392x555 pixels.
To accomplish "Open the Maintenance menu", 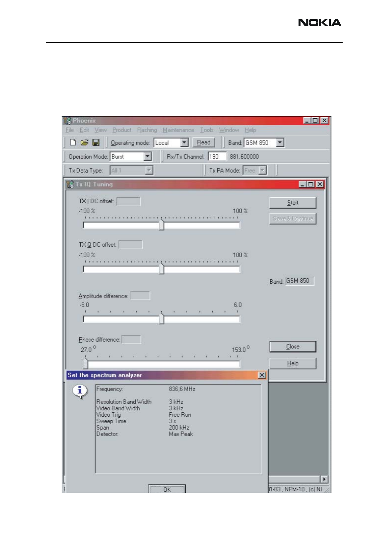I will [178, 130].
